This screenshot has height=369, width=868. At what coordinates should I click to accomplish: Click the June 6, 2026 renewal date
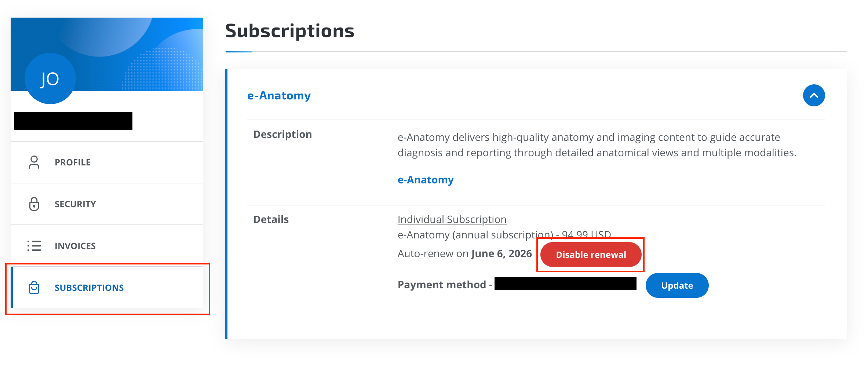point(502,253)
